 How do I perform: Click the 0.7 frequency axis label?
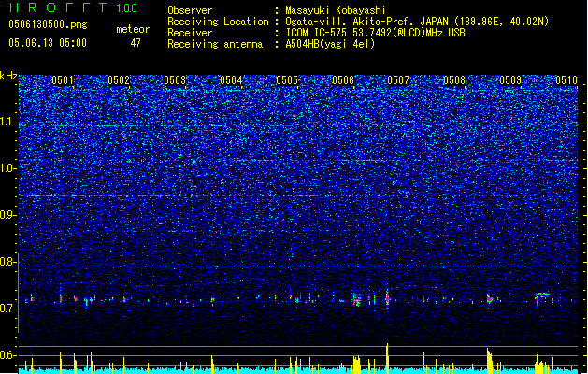(8, 309)
